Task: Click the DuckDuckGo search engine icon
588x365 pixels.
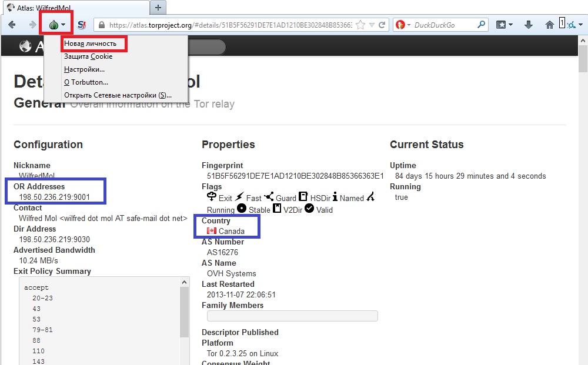Action: tap(400, 25)
